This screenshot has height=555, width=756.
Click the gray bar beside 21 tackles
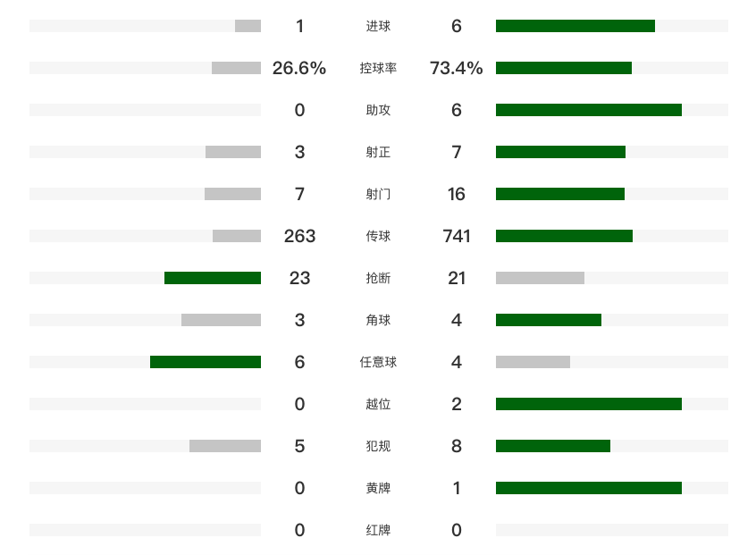click(540, 278)
